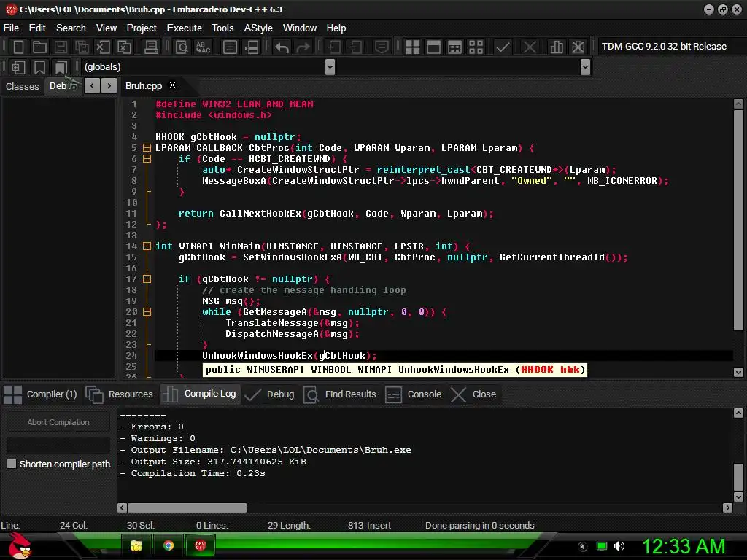
Task: Collapse the while loop fold on line 20
Action: [147, 312]
